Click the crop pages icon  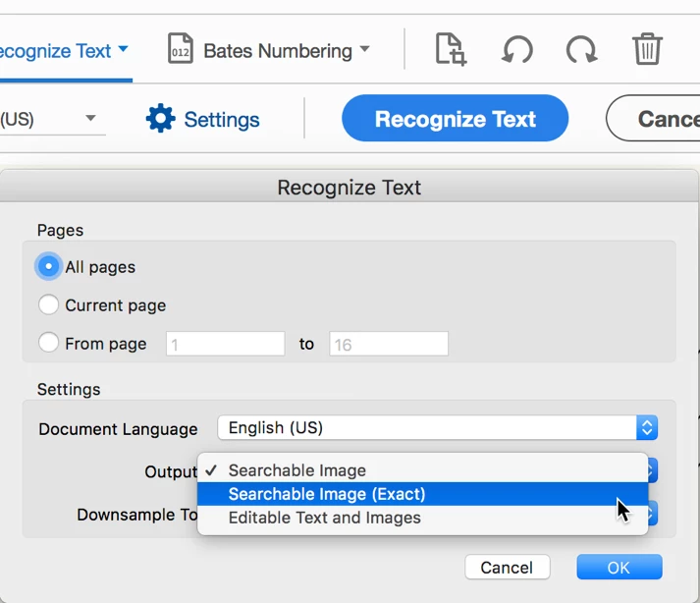click(451, 49)
